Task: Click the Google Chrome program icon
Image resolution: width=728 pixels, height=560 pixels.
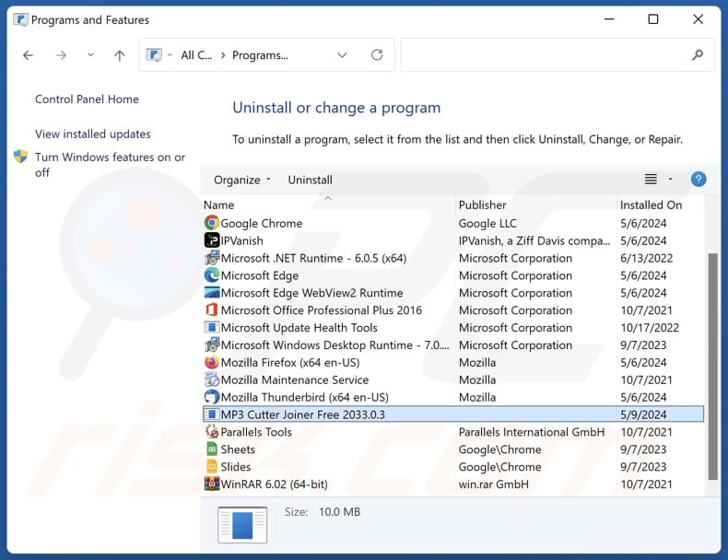Action: (212, 223)
